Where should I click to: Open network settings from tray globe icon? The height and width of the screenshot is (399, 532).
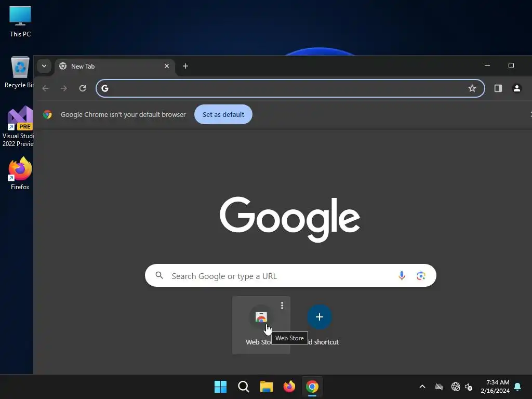pos(455,387)
